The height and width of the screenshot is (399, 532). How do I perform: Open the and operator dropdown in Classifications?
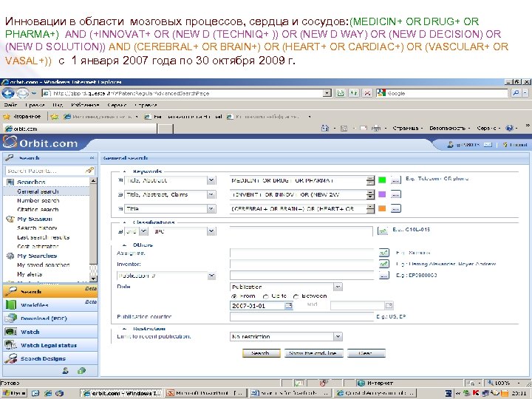(144, 231)
